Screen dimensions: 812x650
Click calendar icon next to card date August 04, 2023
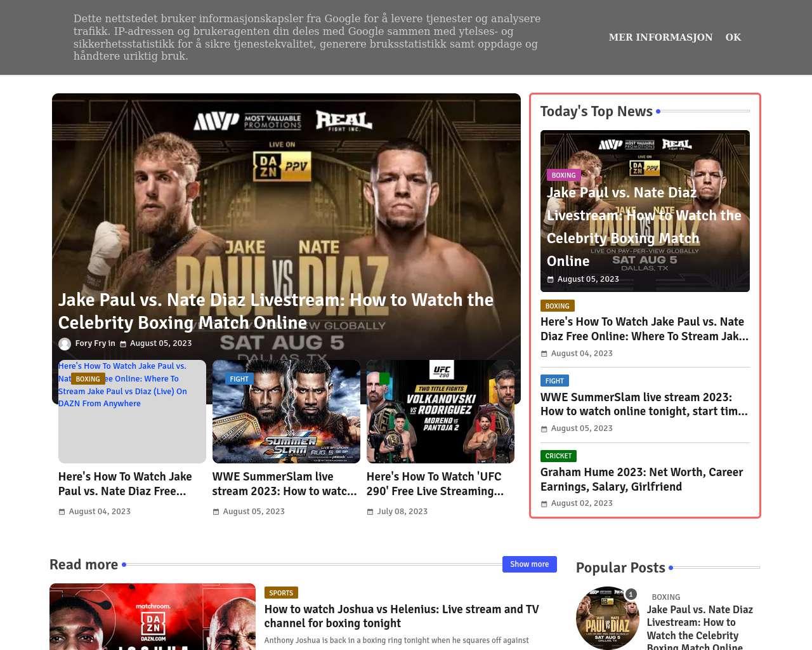point(62,512)
